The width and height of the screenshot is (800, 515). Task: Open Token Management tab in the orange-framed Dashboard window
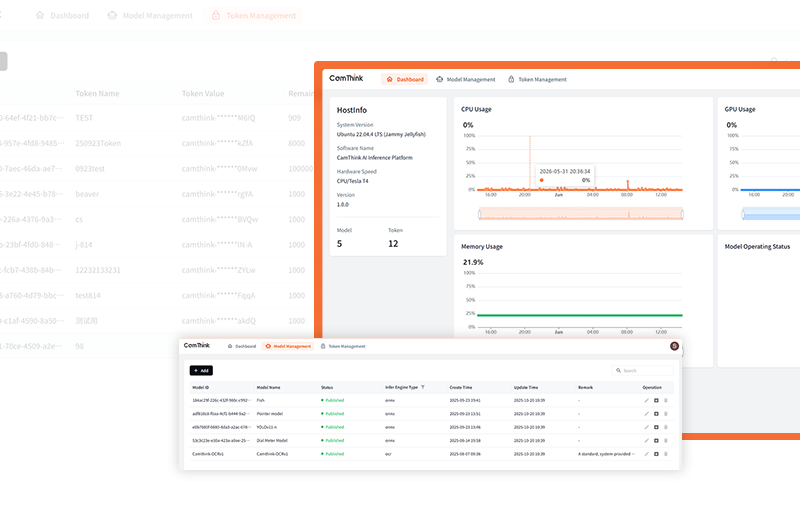[537, 79]
